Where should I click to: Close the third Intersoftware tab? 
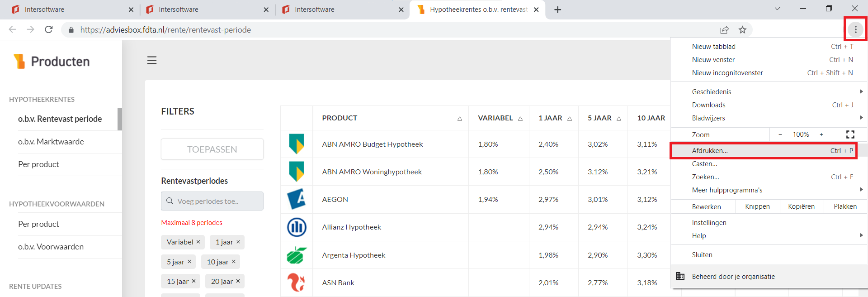pyautogui.click(x=401, y=10)
